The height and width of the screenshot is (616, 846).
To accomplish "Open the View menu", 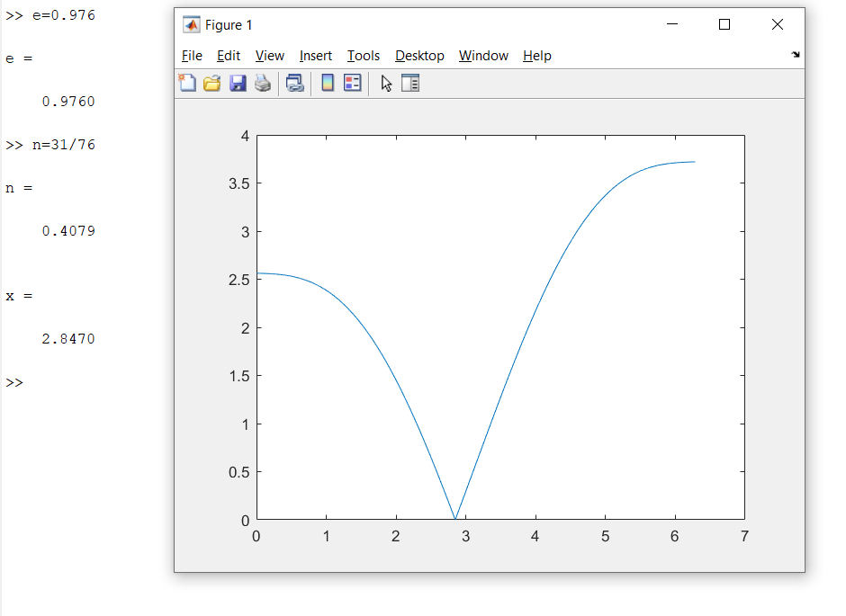I will pos(270,55).
